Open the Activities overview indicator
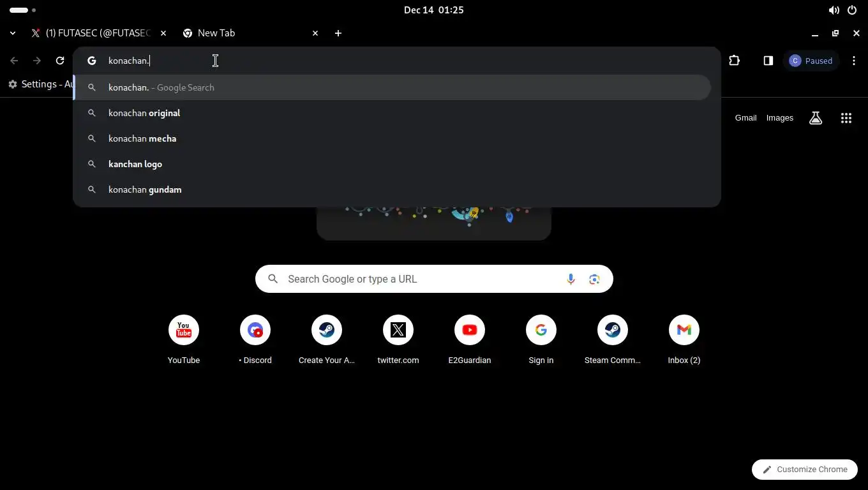Viewport: 868px width, 490px height. 22,10
